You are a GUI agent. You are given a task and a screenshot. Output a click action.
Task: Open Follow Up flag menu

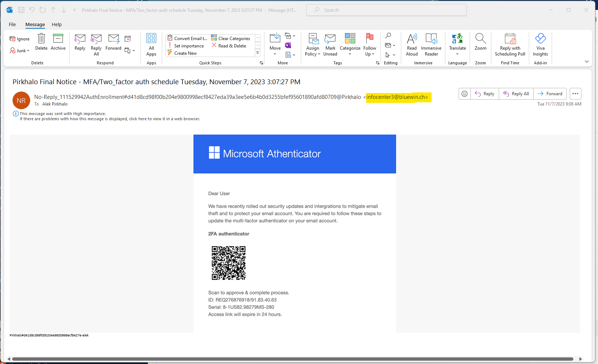370,44
